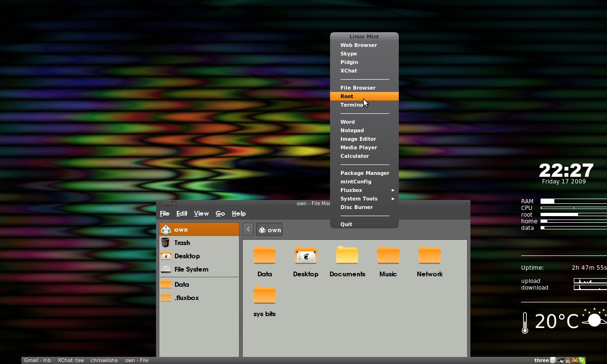Open the Help menu in file manager
Image resolution: width=607 pixels, height=364 pixels.
(239, 213)
